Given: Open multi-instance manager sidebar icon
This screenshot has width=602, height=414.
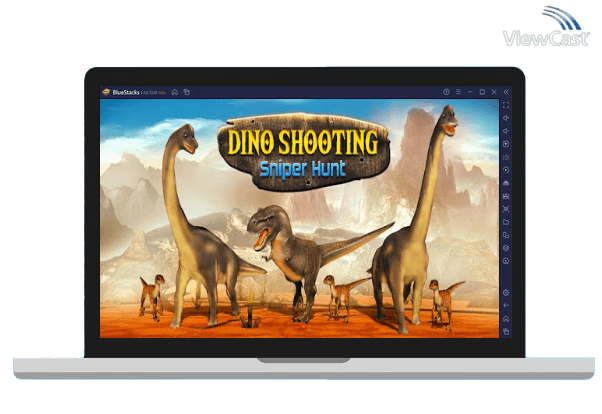Looking at the screenshot, I should tap(506, 235).
